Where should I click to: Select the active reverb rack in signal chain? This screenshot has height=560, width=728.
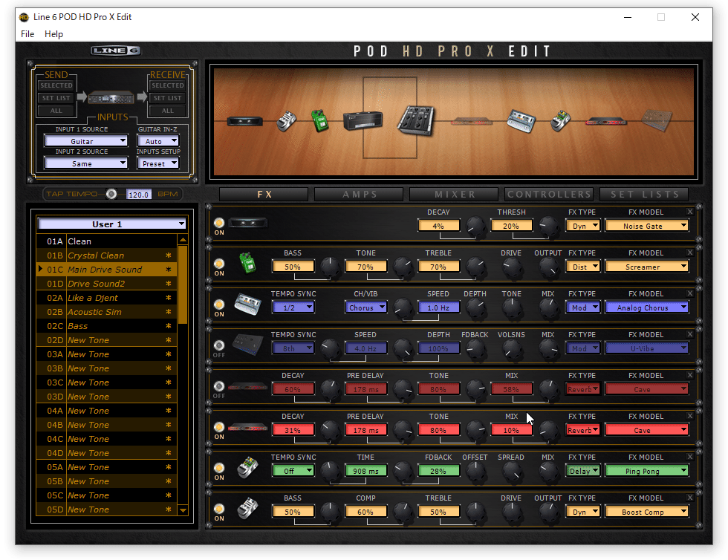point(606,122)
